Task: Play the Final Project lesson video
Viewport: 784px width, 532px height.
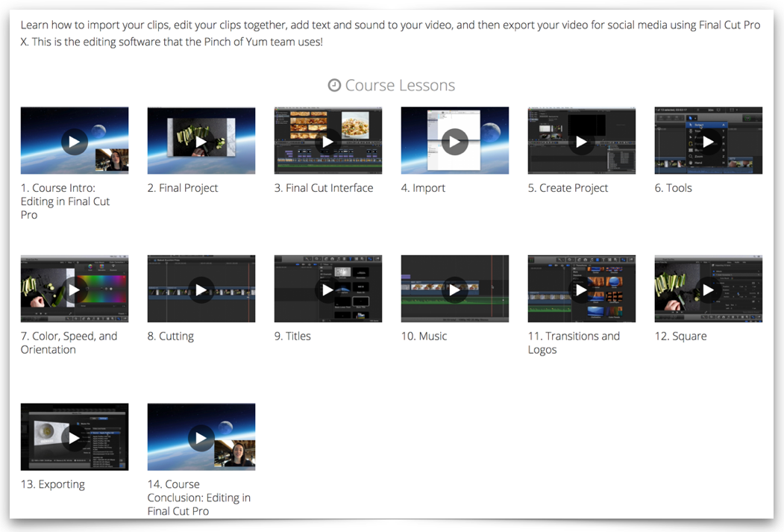Action: (201, 142)
